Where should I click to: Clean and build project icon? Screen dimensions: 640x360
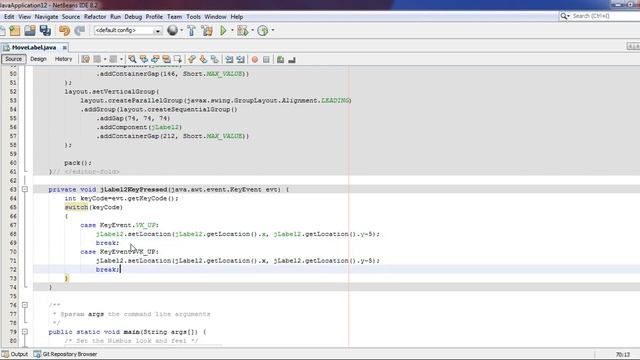(x=207, y=31)
